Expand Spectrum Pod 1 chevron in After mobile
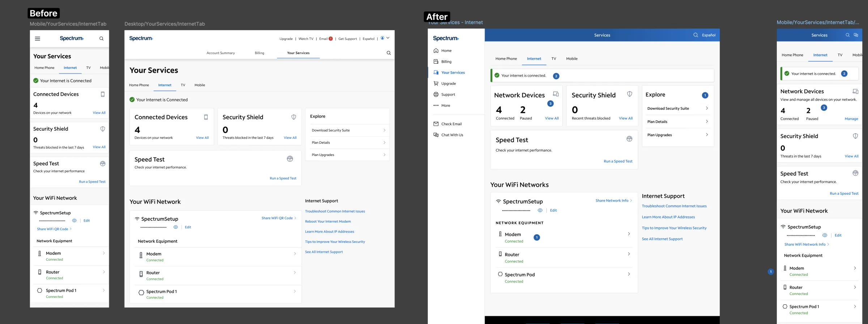The image size is (868, 324). [855, 306]
